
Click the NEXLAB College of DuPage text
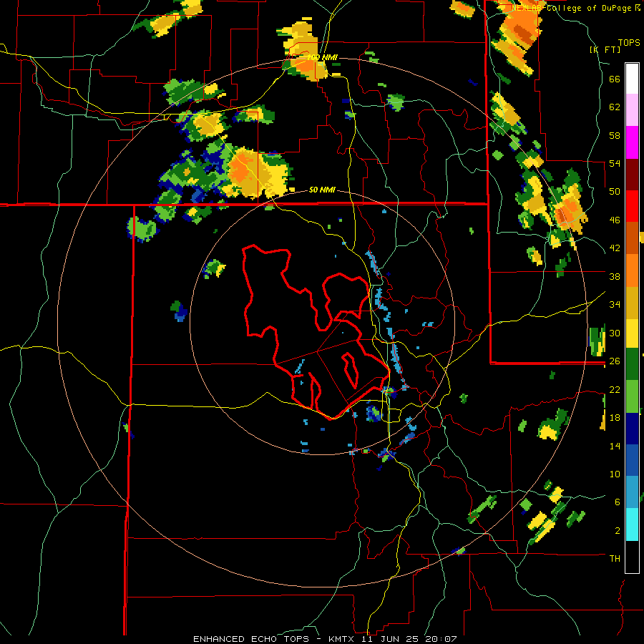[x=572, y=7]
